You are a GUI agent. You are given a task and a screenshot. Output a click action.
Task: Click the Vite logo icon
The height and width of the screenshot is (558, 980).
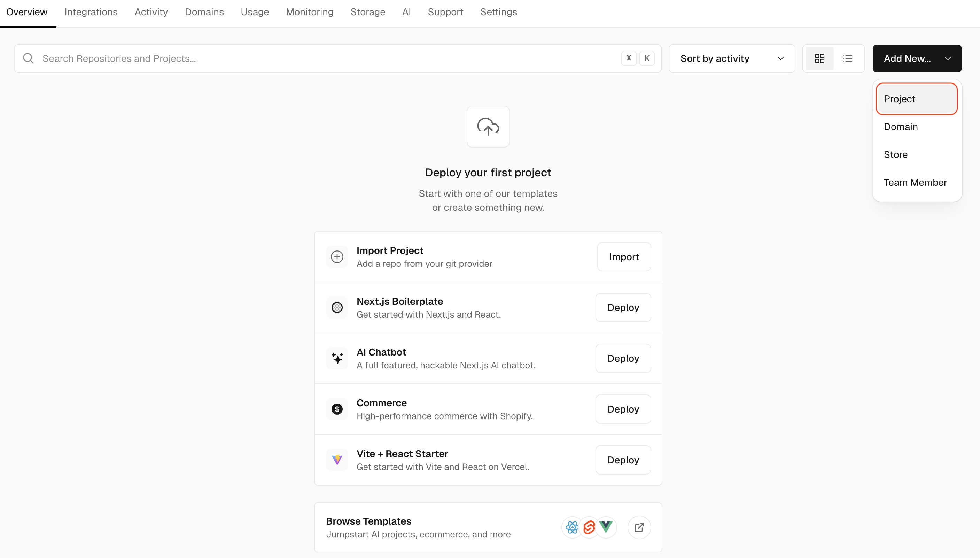(337, 460)
